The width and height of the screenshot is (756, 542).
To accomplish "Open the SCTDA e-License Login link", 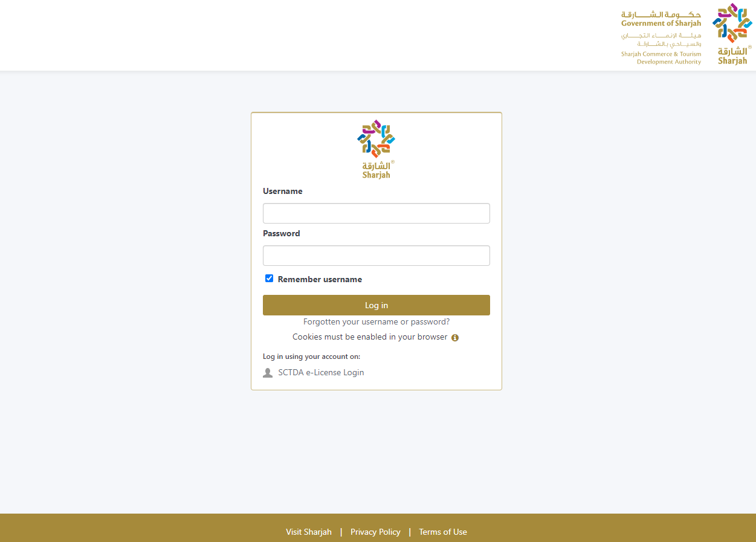I will pyautogui.click(x=321, y=373).
